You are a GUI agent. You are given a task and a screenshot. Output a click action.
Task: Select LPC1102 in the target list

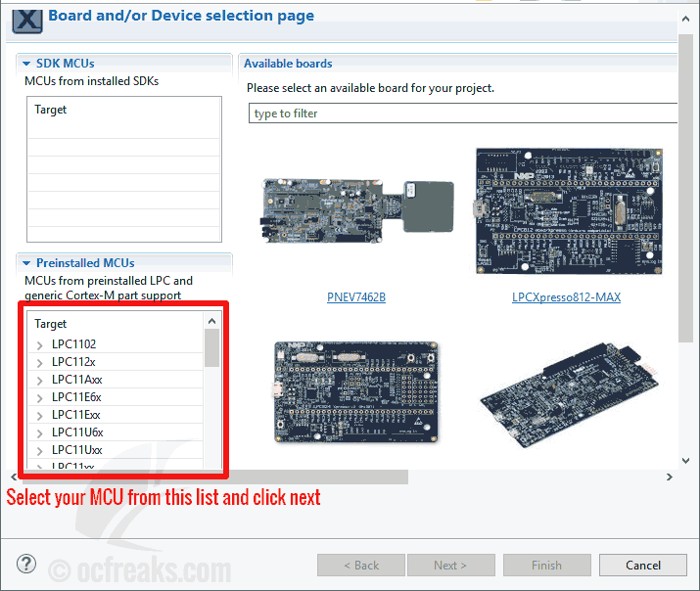point(73,344)
